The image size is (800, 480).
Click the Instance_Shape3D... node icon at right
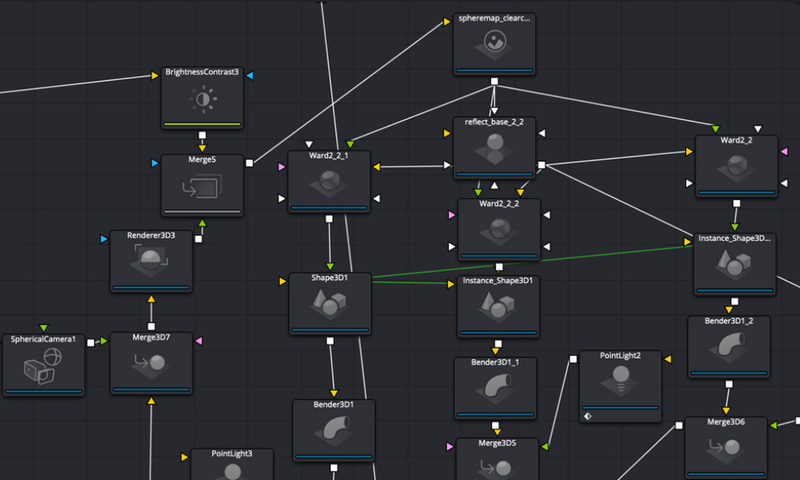point(734,264)
